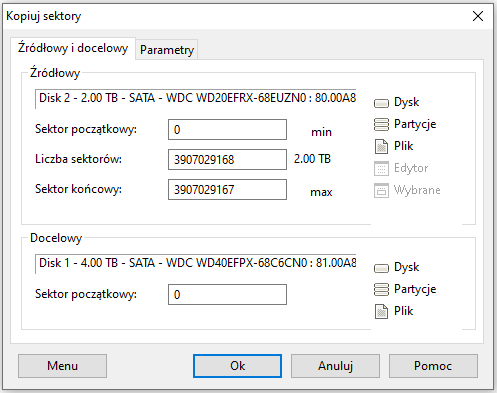Close the Kopiuj sektory dialog
The height and width of the screenshot is (393, 497).
pos(478,16)
